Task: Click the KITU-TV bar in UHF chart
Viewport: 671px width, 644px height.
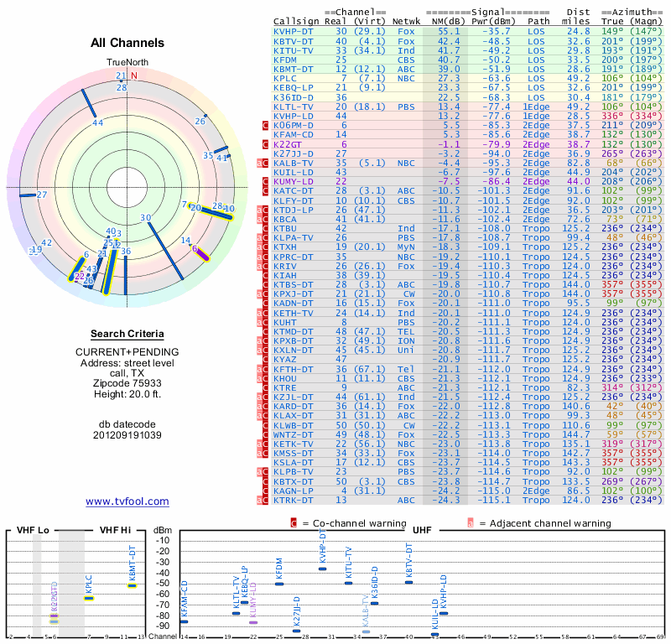Action: point(349,583)
